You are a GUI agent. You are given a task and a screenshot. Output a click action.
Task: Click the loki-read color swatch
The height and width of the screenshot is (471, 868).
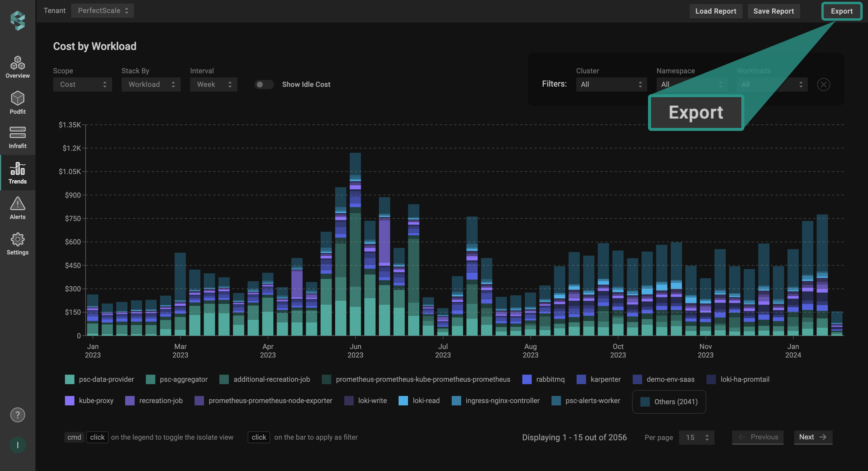[x=403, y=400]
